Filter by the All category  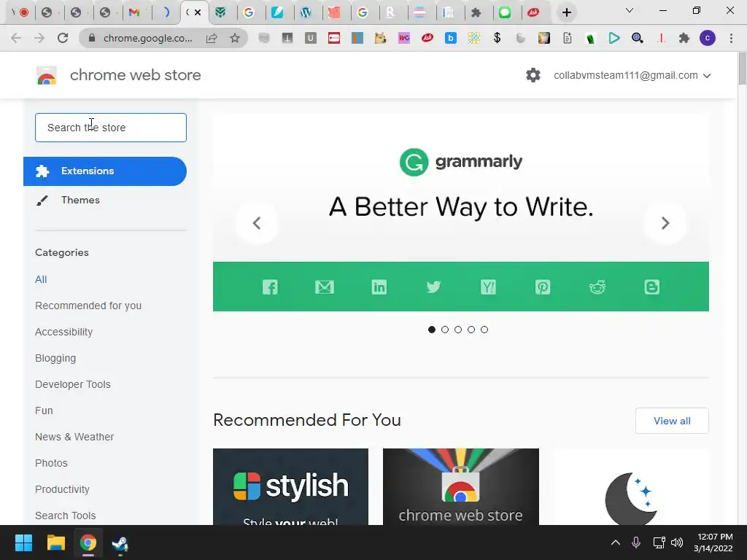coord(41,279)
